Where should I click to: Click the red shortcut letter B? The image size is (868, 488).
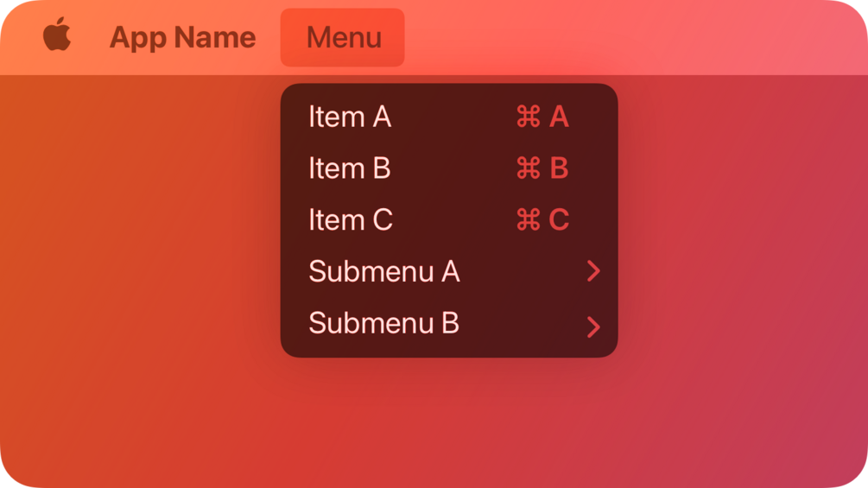559,168
